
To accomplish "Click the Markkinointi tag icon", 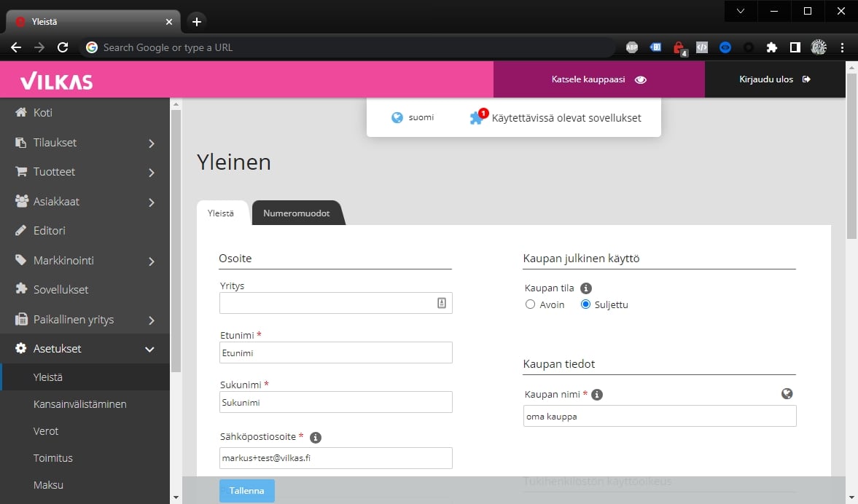I will pyautogui.click(x=21, y=260).
